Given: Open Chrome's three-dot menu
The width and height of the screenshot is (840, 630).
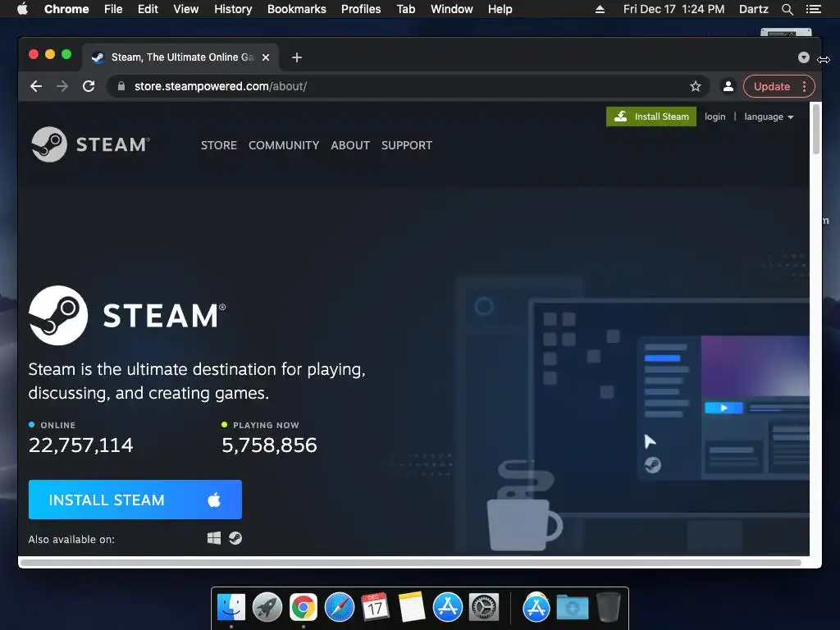Looking at the screenshot, I should point(804,86).
